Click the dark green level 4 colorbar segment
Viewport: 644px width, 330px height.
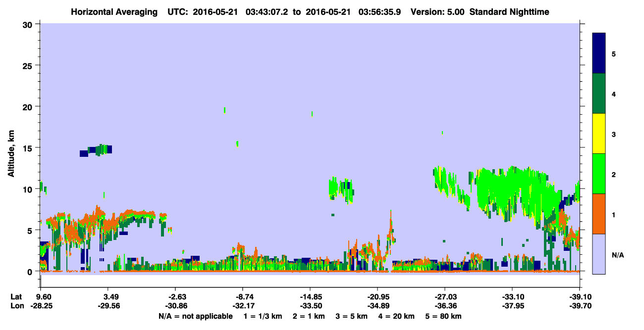click(599, 94)
